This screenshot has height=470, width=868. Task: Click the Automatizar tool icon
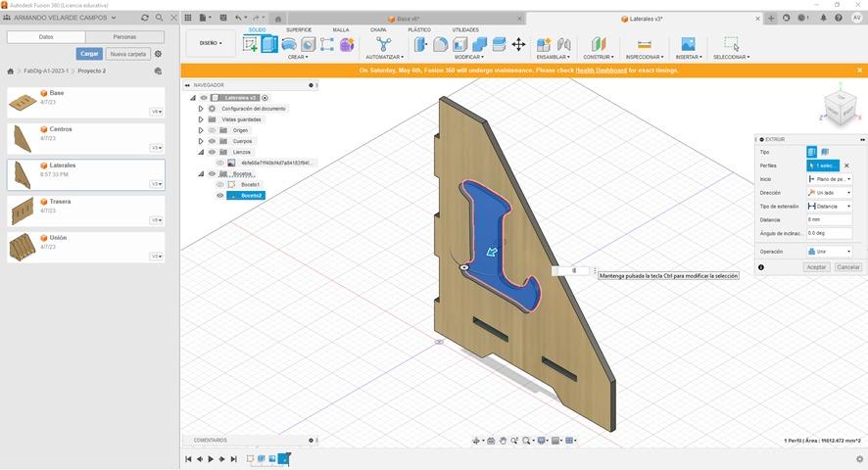[x=384, y=44]
